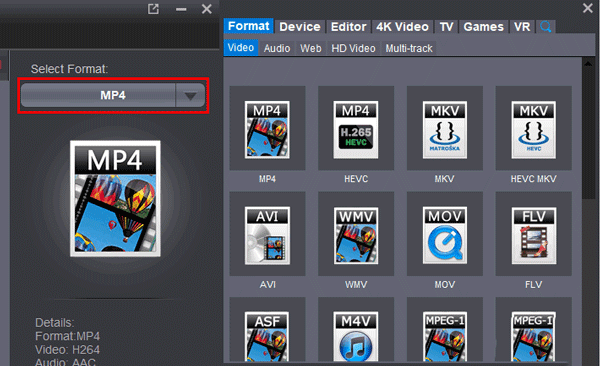Select the WMV format icon

pyautogui.click(x=356, y=234)
